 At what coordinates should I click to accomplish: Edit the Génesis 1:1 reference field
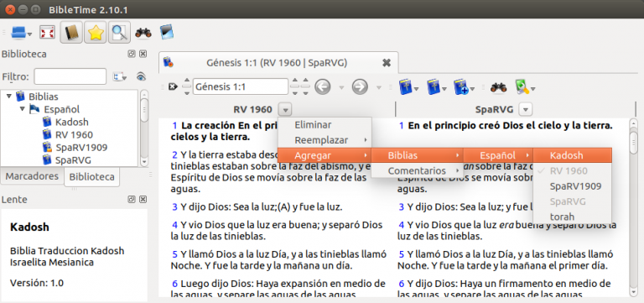click(241, 86)
